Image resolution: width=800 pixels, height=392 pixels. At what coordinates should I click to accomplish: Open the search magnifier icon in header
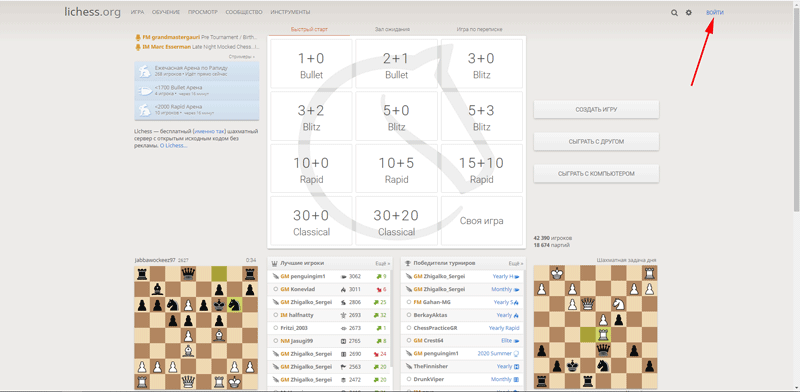674,13
